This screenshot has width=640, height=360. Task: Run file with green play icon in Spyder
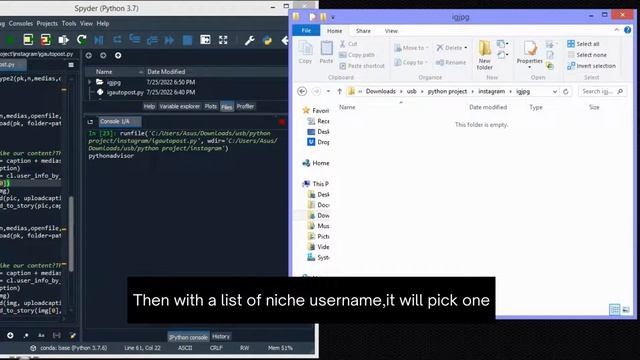11,40
